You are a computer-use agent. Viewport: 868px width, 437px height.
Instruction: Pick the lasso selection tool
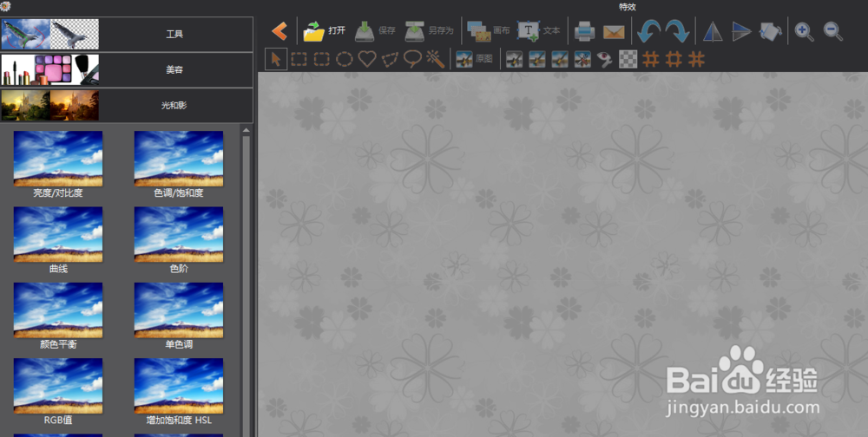point(413,59)
